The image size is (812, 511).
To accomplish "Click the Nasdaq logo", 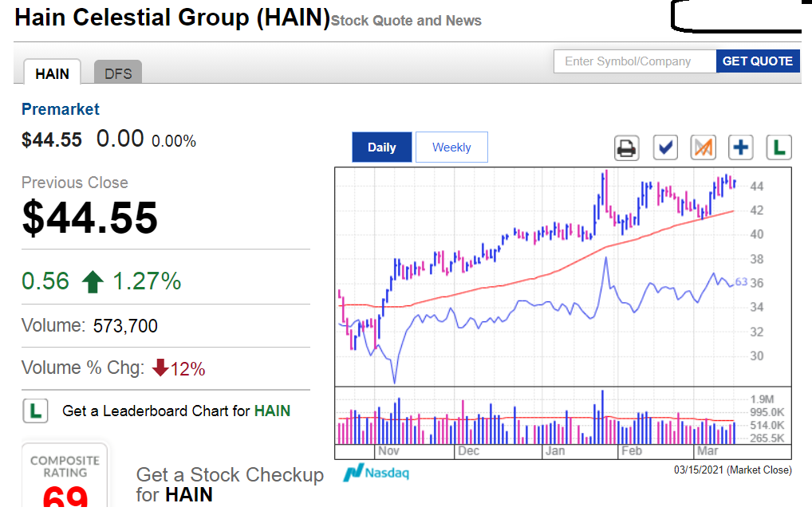I will (376, 473).
